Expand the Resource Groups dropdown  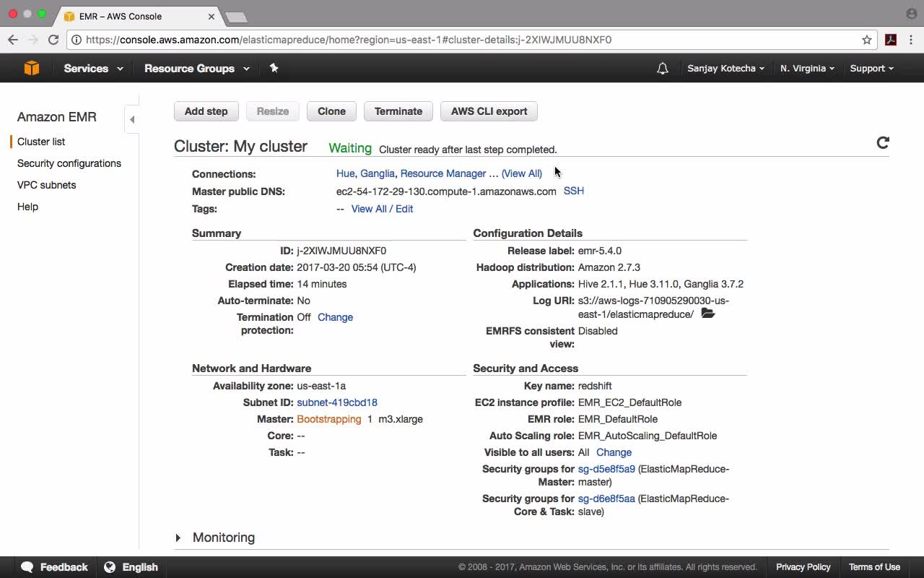pyautogui.click(x=196, y=68)
